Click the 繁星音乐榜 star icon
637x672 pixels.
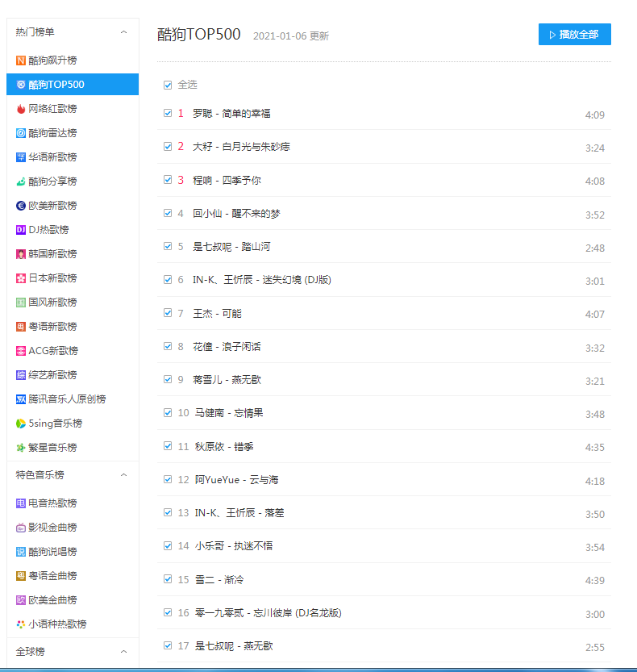[21, 448]
